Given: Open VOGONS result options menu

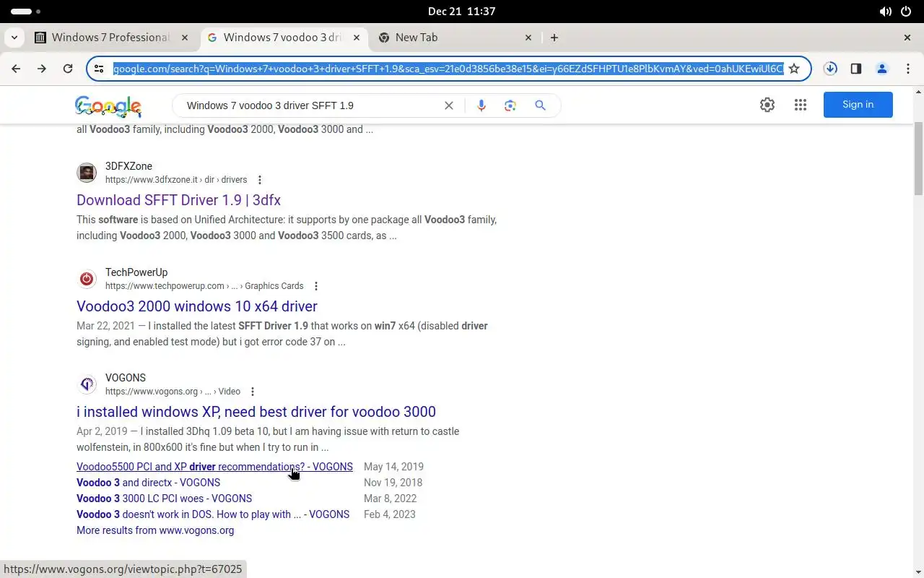Looking at the screenshot, I should point(253,392).
